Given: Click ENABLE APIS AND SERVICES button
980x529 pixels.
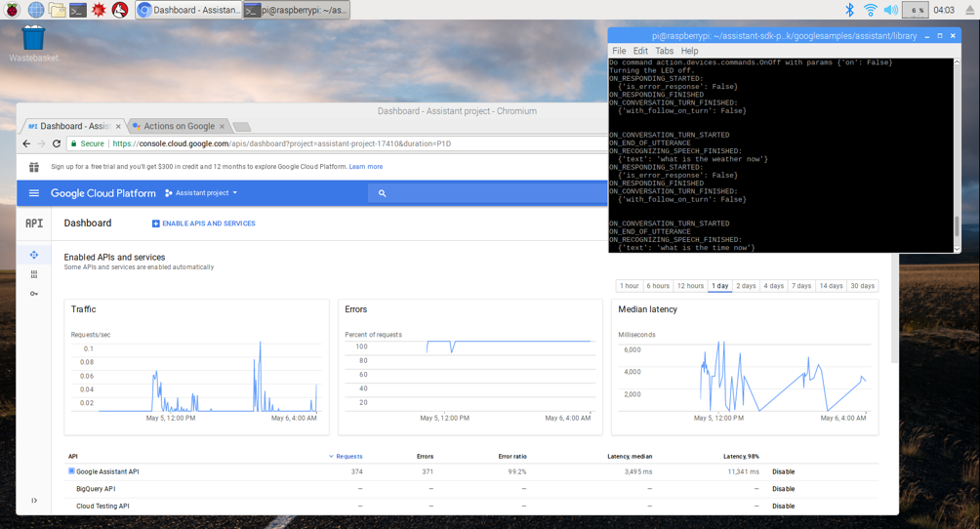Looking at the screenshot, I should [x=204, y=224].
